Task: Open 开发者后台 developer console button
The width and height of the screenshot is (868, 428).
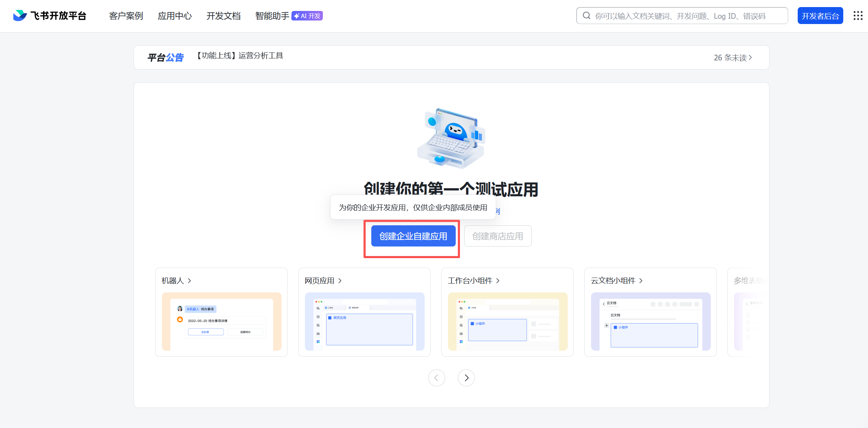Action: point(820,16)
